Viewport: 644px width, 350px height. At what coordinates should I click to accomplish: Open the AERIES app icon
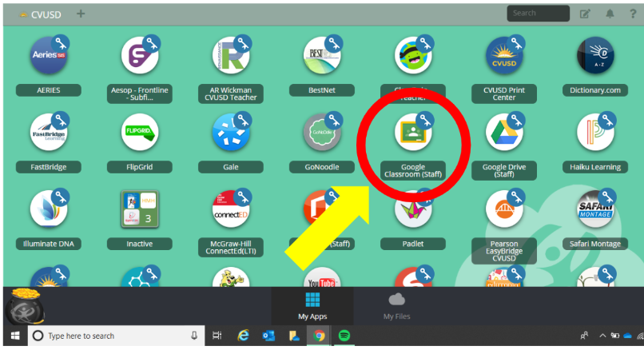click(49, 55)
